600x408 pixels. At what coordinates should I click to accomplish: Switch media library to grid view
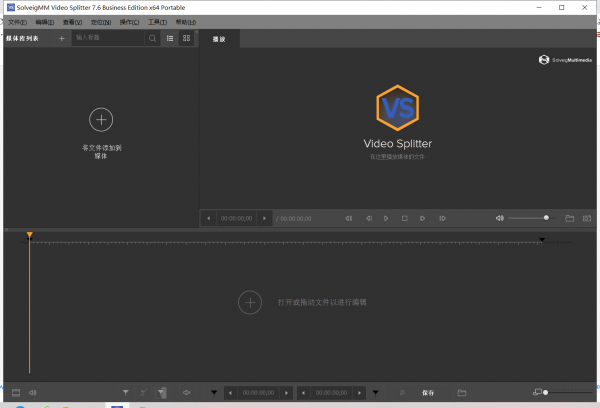[186, 38]
